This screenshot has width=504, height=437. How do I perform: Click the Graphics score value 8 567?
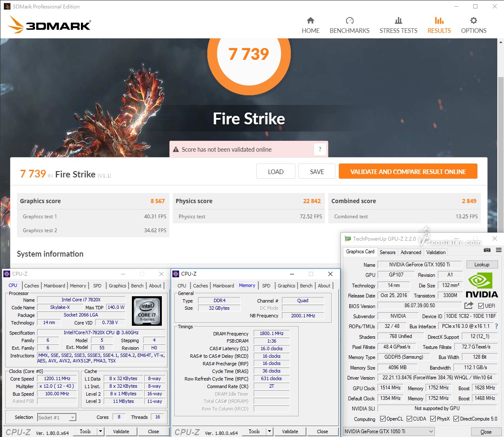coord(158,201)
